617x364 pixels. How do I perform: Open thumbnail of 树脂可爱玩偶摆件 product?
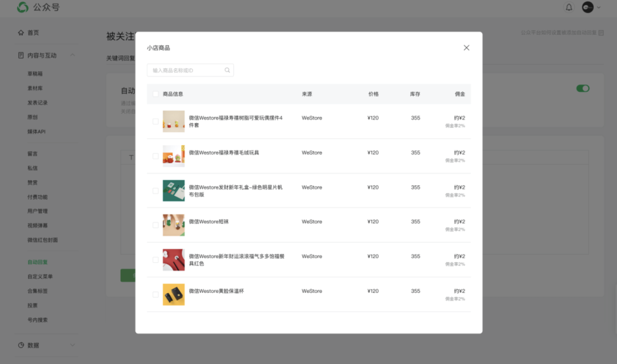(x=174, y=122)
